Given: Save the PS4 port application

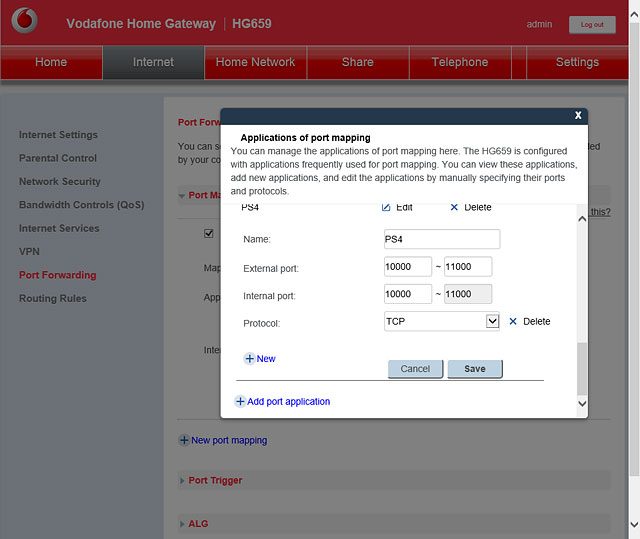Looking at the screenshot, I should (475, 369).
